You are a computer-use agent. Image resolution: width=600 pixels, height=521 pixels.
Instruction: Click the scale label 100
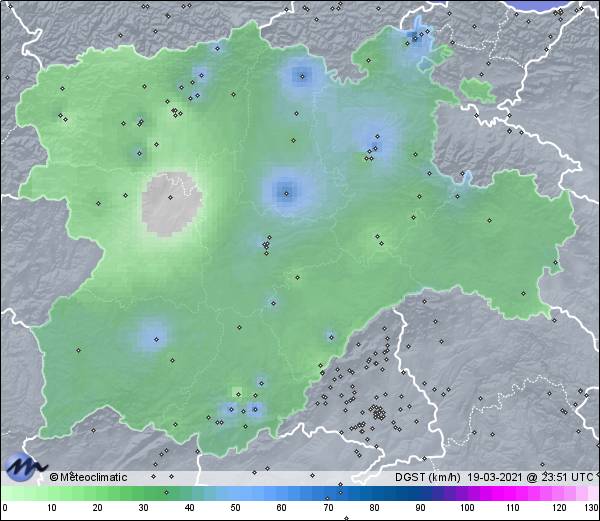pyautogui.click(x=467, y=508)
